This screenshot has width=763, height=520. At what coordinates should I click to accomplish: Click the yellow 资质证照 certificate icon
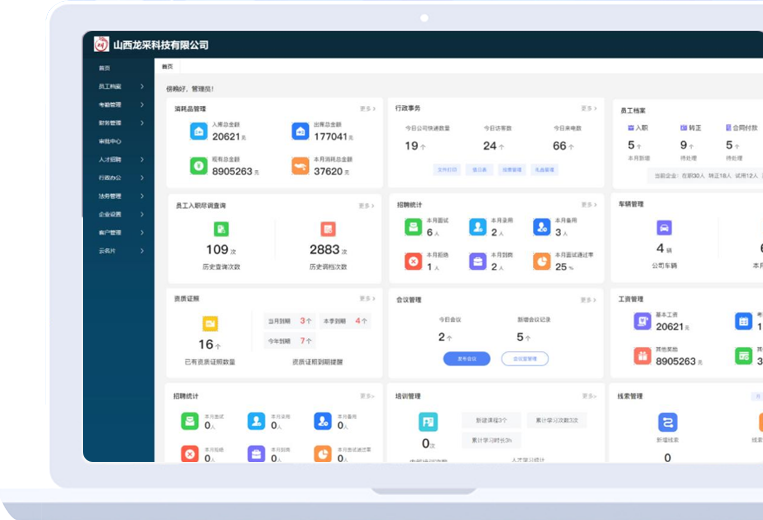210,324
